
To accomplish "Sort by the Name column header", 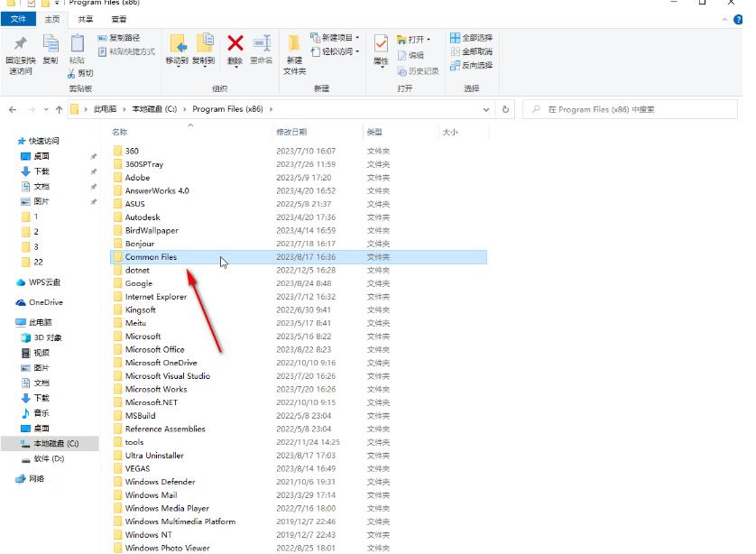I will [120, 132].
